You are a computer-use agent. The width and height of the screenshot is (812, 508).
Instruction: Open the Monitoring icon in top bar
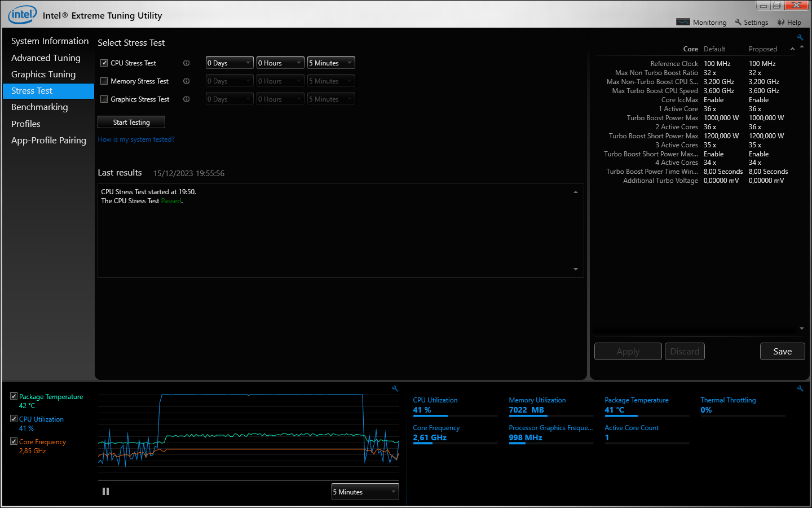point(683,22)
